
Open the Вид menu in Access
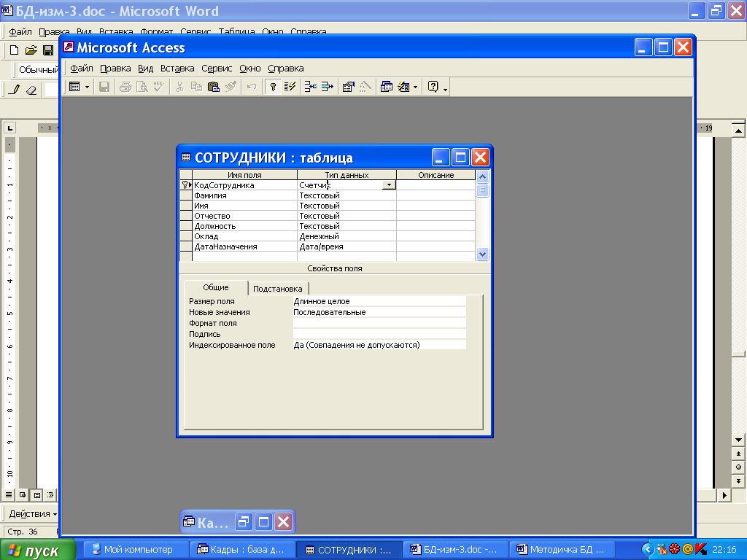pos(145,68)
